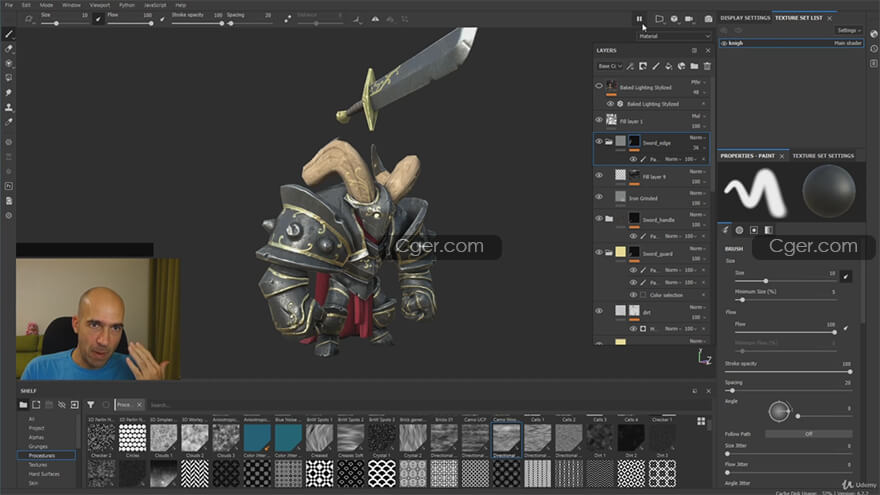The height and width of the screenshot is (495, 880).
Task: Add fill layer bucket icon in Layers
Action: tap(668, 66)
